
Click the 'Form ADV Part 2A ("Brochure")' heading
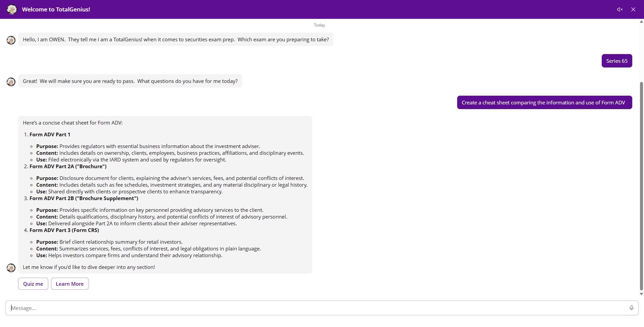pos(68,166)
